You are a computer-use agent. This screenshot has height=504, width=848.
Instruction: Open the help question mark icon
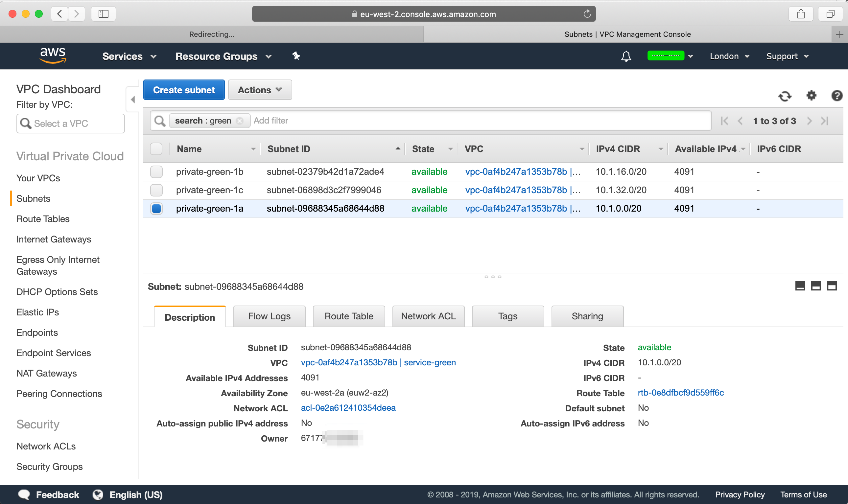(x=836, y=96)
